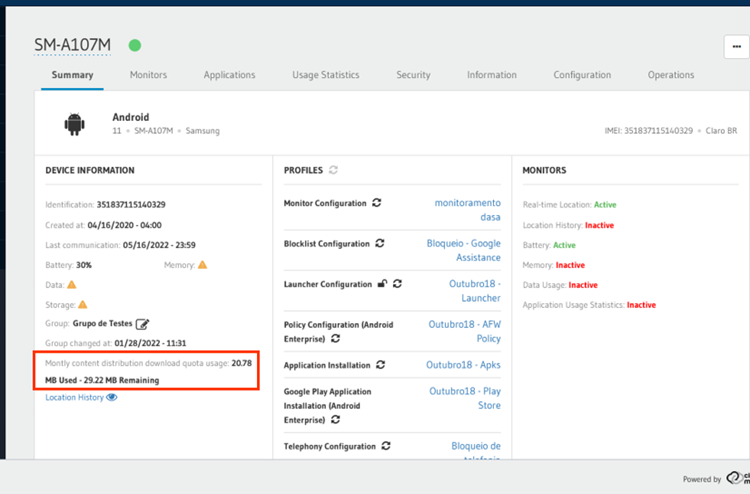Click Real-time Location Active status

tap(605, 205)
